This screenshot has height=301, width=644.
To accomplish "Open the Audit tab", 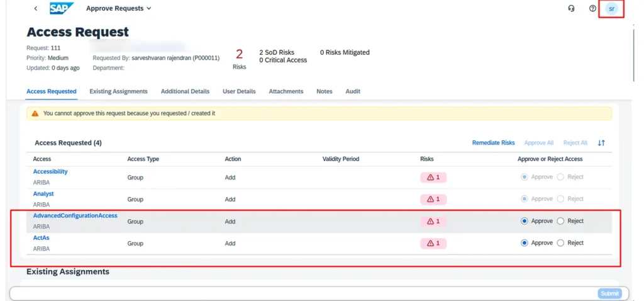I will (x=353, y=91).
